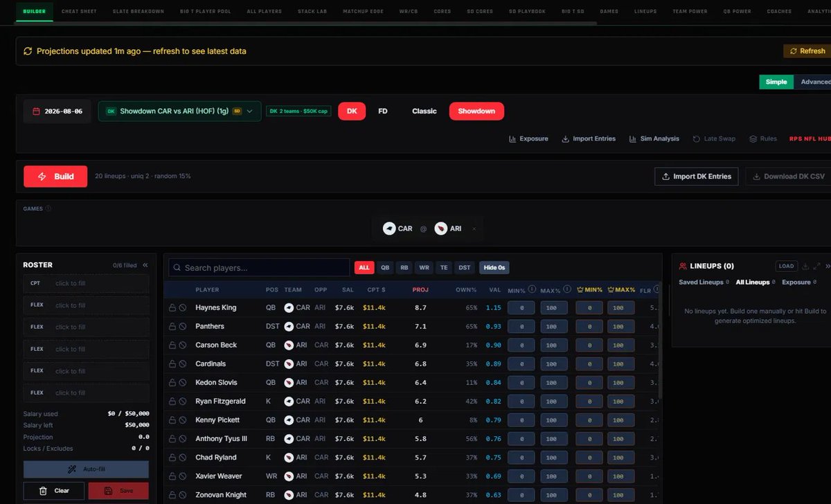Filter player list to QB only
This screenshot has height=504, width=831.
coord(385,268)
